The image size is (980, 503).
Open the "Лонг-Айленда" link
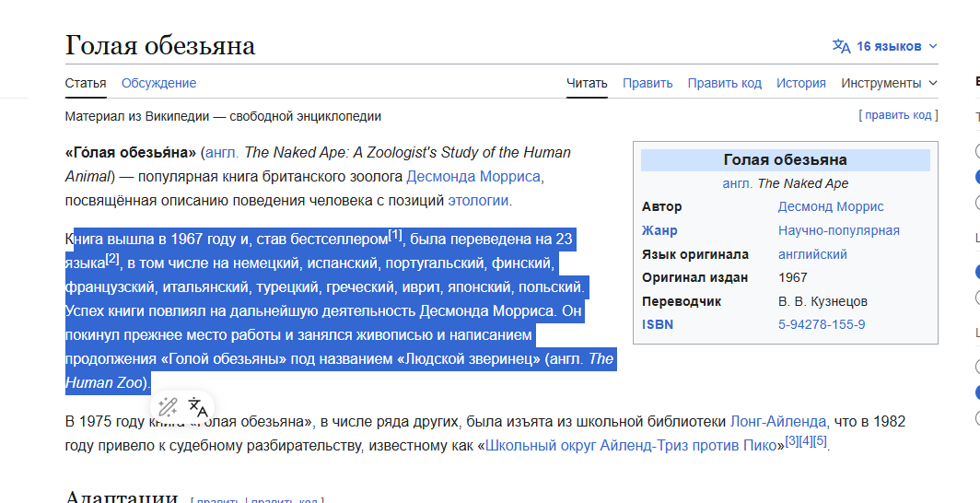(777, 422)
